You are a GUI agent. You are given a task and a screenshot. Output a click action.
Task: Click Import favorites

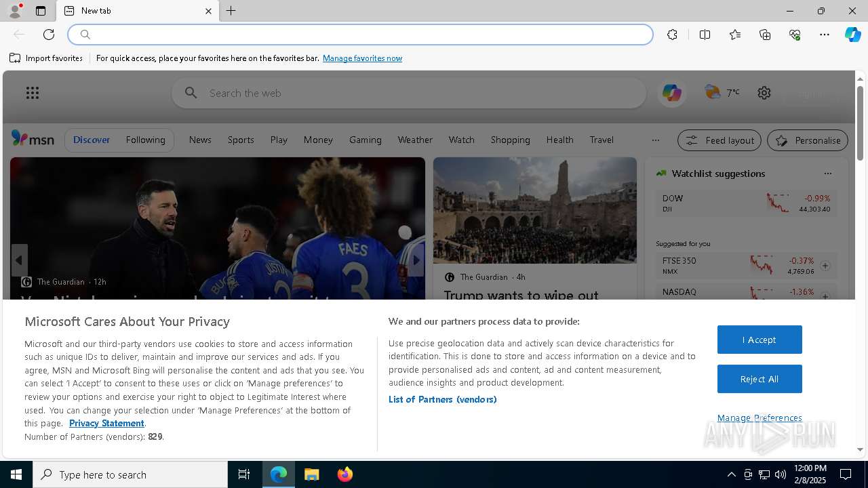click(x=46, y=58)
